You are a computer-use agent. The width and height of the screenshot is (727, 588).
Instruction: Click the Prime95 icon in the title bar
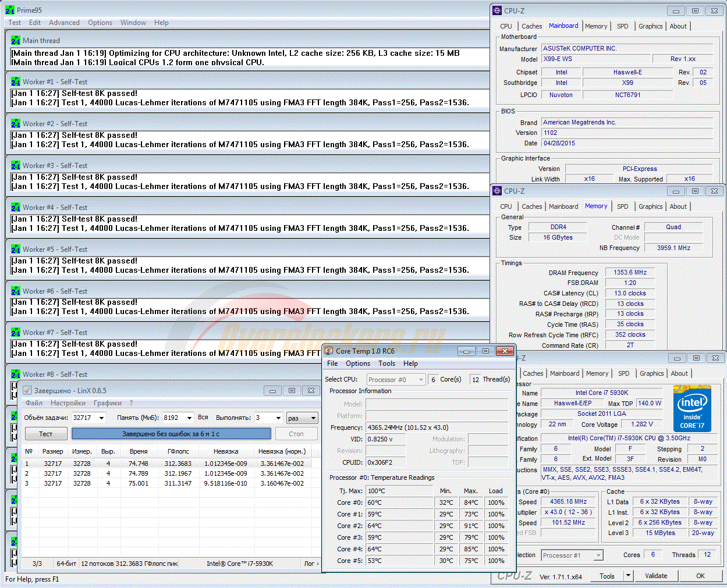pyautogui.click(x=9, y=10)
